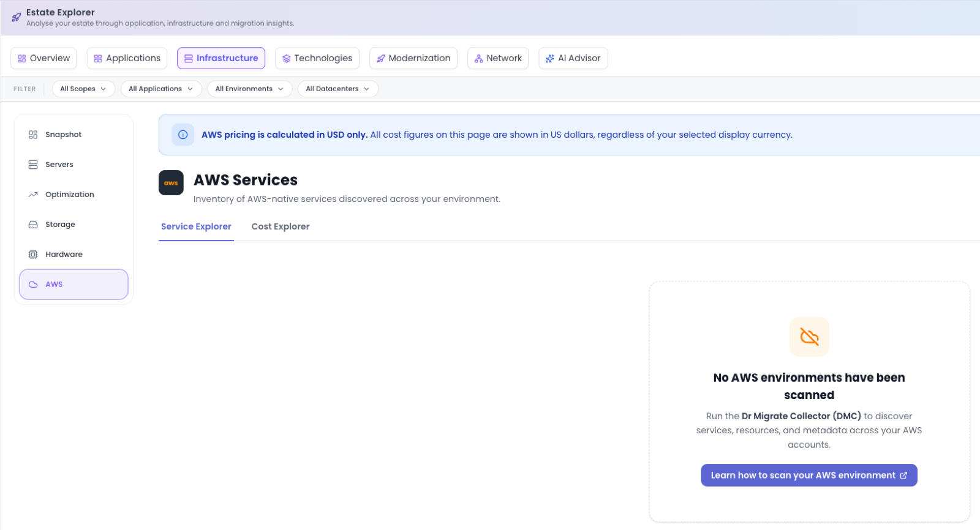Click the Storage drive icon
Viewport: 980px width, 530px height.
point(33,225)
